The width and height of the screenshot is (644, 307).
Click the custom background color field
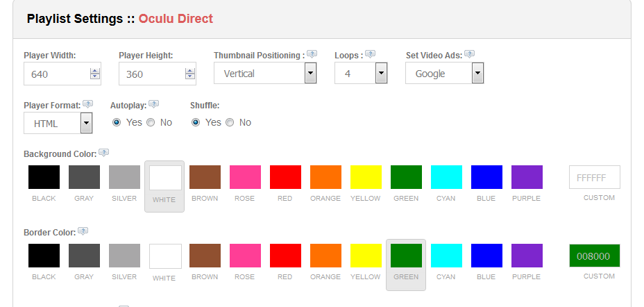594,177
